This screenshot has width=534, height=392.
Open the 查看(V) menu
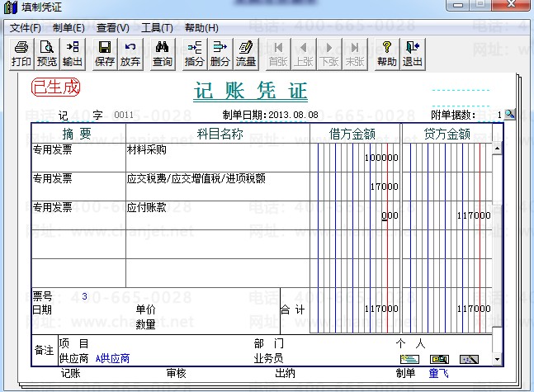(113, 28)
